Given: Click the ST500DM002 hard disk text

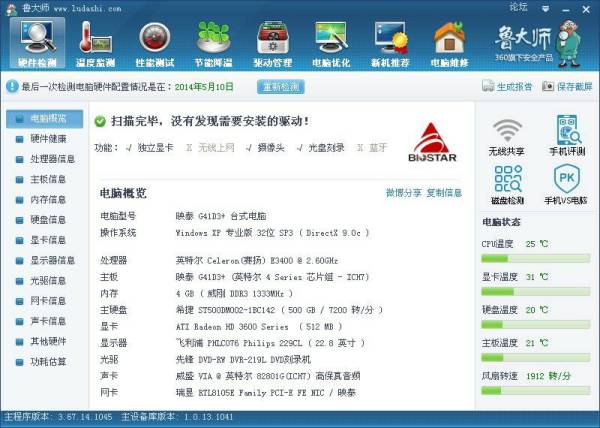Looking at the screenshot, I should pos(279,310).
